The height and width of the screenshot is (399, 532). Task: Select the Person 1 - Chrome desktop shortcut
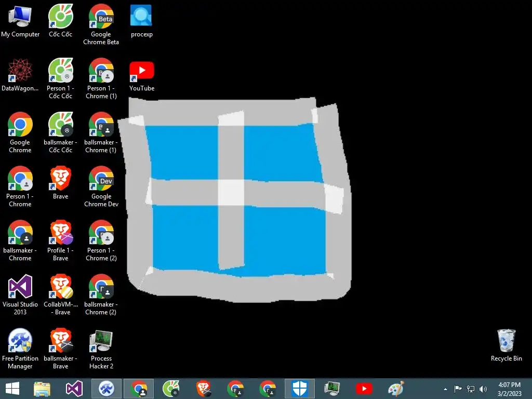point(20,187)
